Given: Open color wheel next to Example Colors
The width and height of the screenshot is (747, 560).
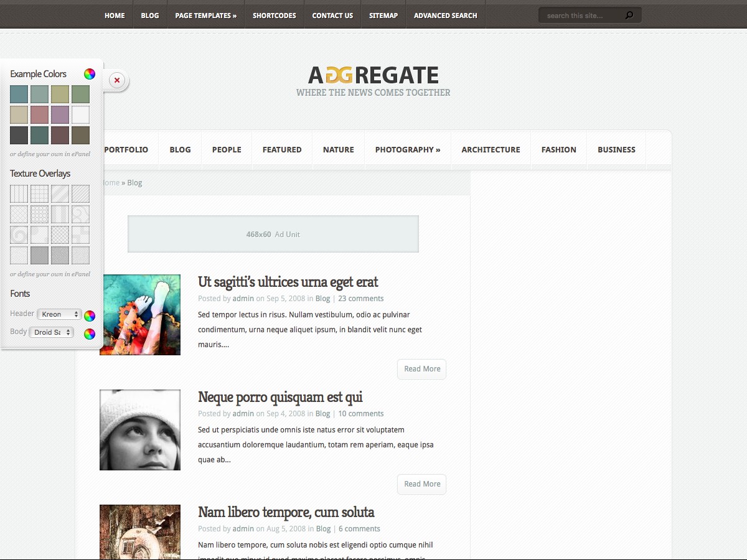Looking at the screenshot, I should point(90,74).
